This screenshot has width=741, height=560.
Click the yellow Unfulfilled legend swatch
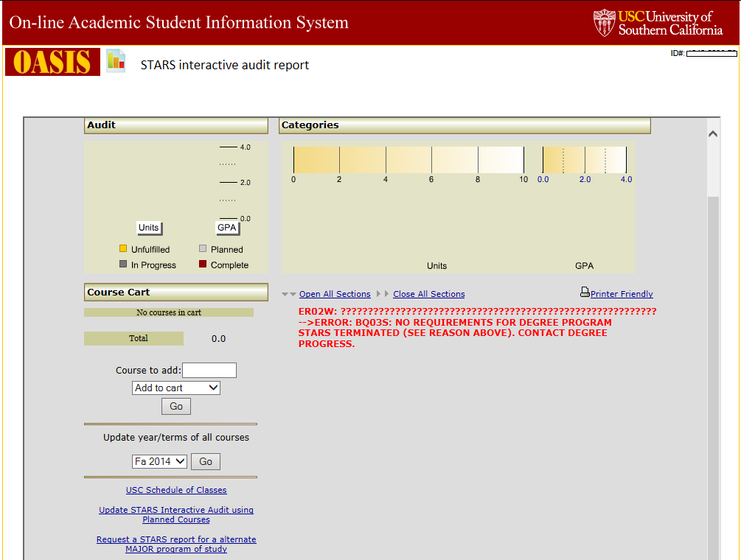click(x=123, y=248)
